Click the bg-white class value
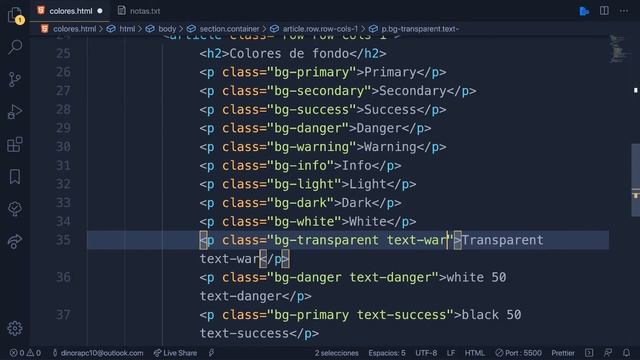Screen dimensions: 640x360 tap(304, 222)
